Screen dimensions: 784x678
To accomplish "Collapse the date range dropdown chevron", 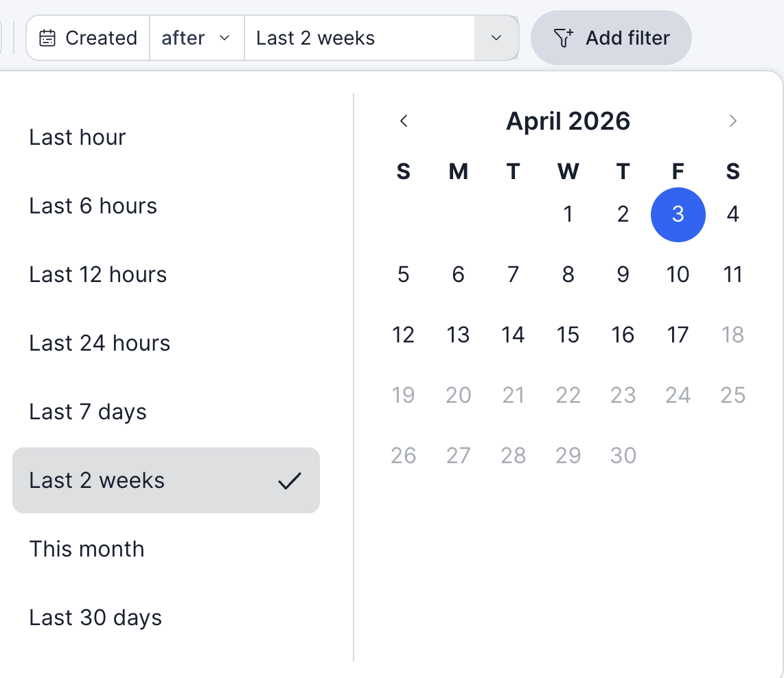I will pyautogui.click(x=496, y=38).
